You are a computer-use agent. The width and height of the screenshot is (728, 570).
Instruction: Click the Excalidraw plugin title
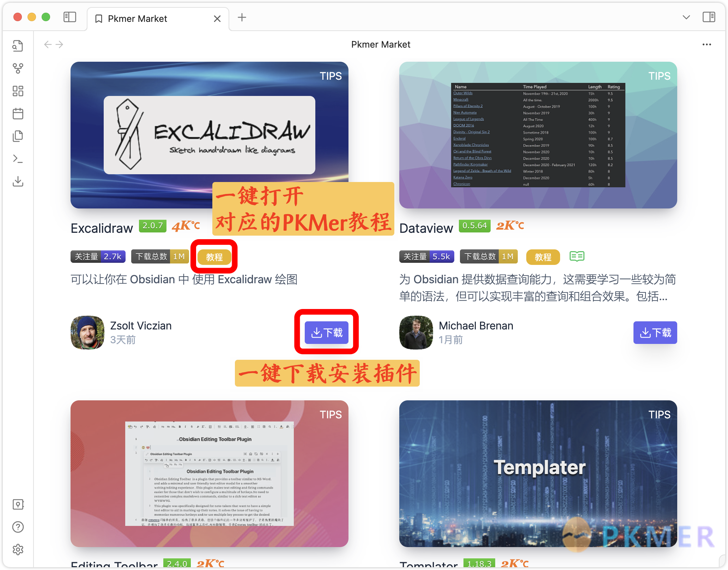pos(102,228)
